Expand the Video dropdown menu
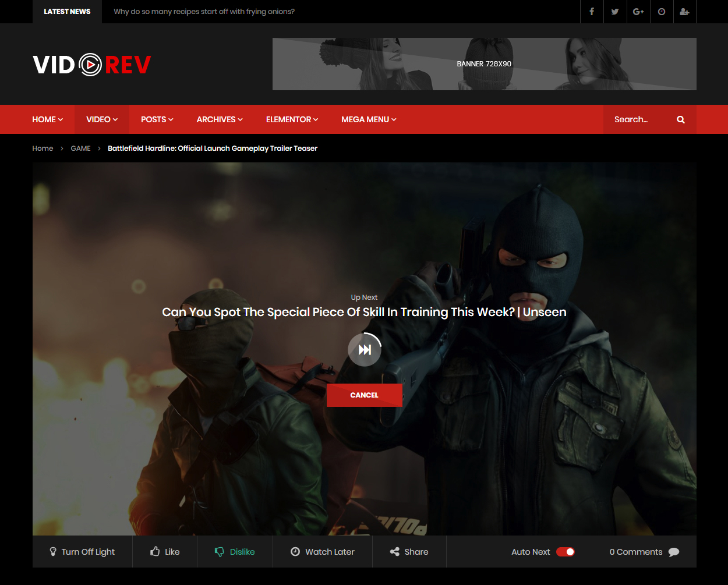 pyautogui.click(x=102, y=119)
